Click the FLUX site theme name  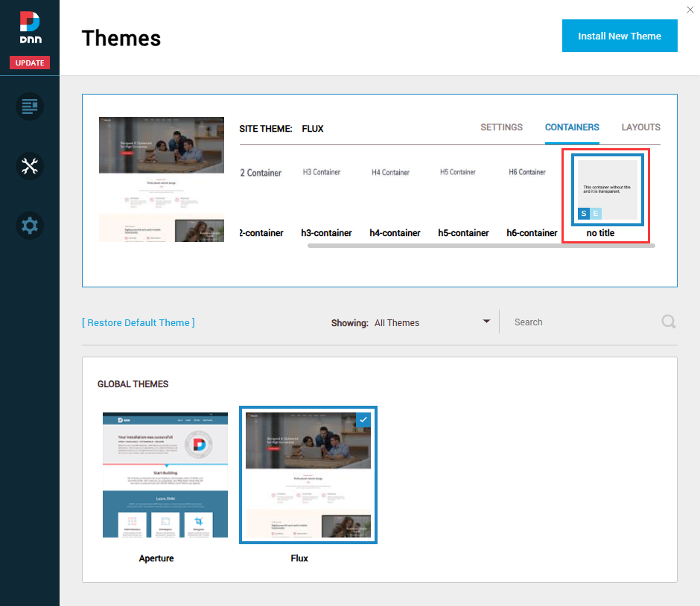313,129
